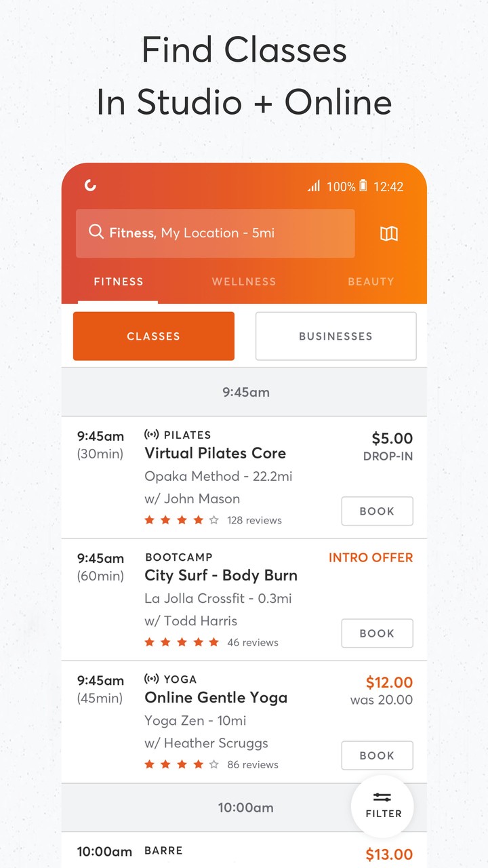
Task: Switch to the WELLNESS tab
Action: (x=244, y=281)
